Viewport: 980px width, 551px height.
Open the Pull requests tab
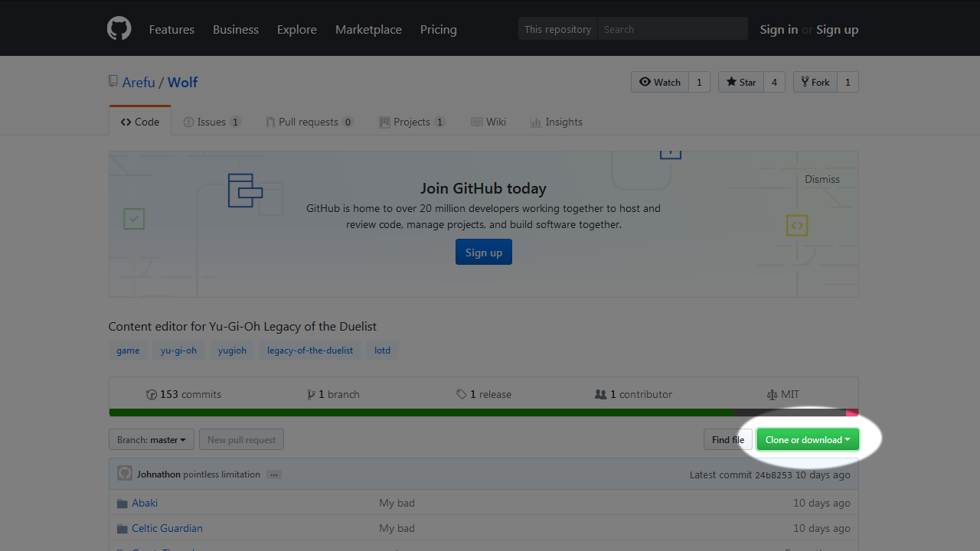309,122
